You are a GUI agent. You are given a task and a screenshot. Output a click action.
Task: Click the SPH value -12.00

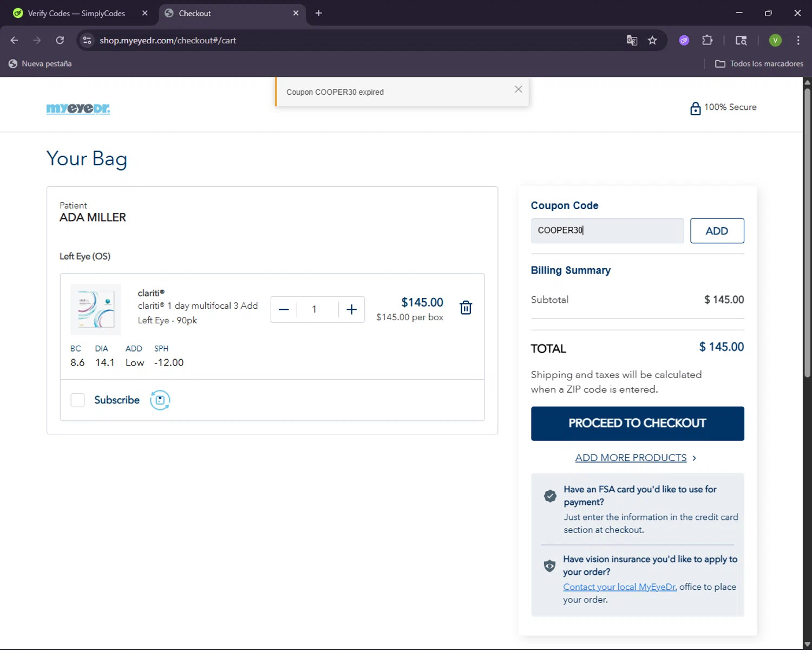coord(169,363)
